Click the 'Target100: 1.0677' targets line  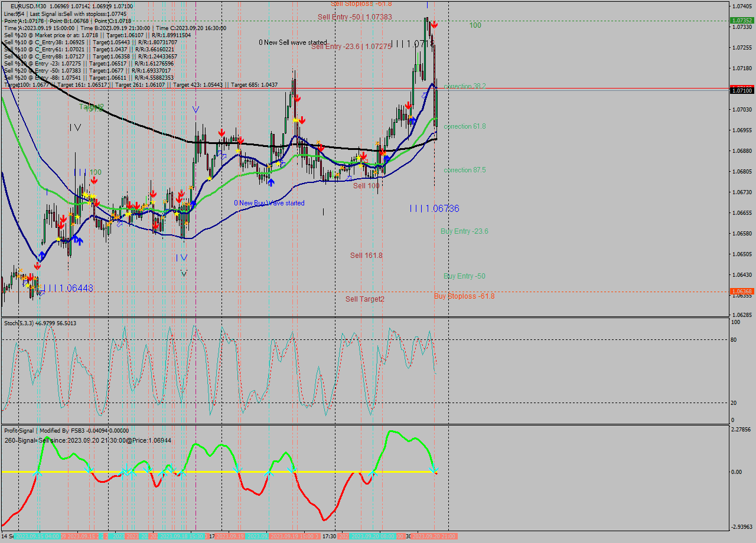141,85
